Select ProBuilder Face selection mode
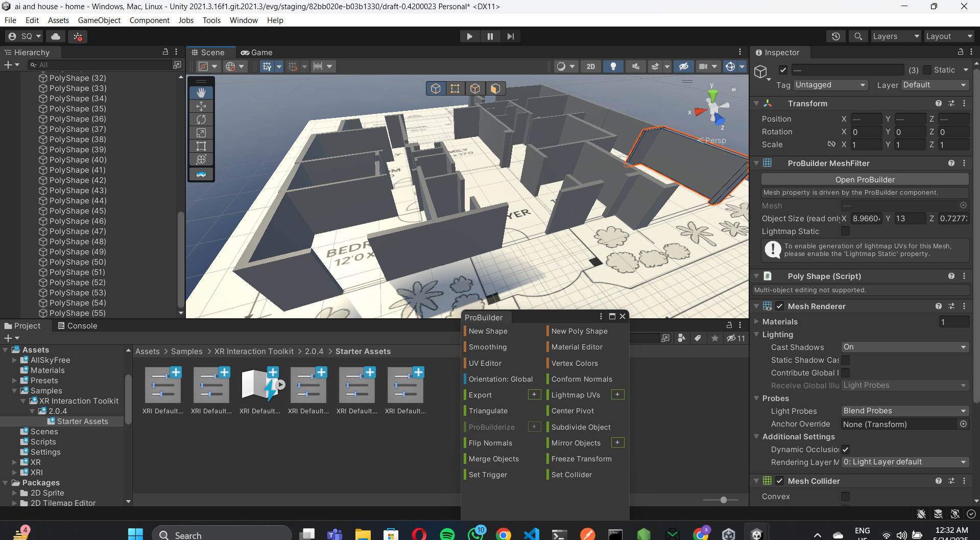The height and width of the screenshot is (540, 980). pyautogui.click(x=495, y=88)
